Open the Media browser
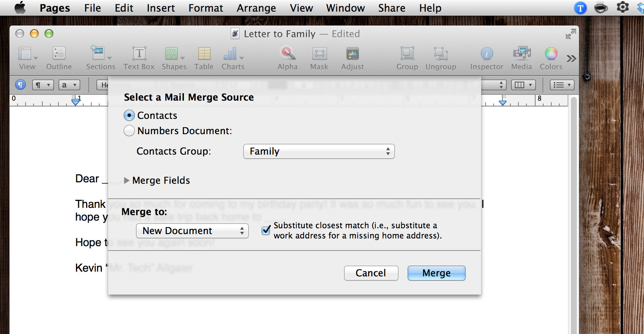The image size is (644, 334). tap(522, 58)
